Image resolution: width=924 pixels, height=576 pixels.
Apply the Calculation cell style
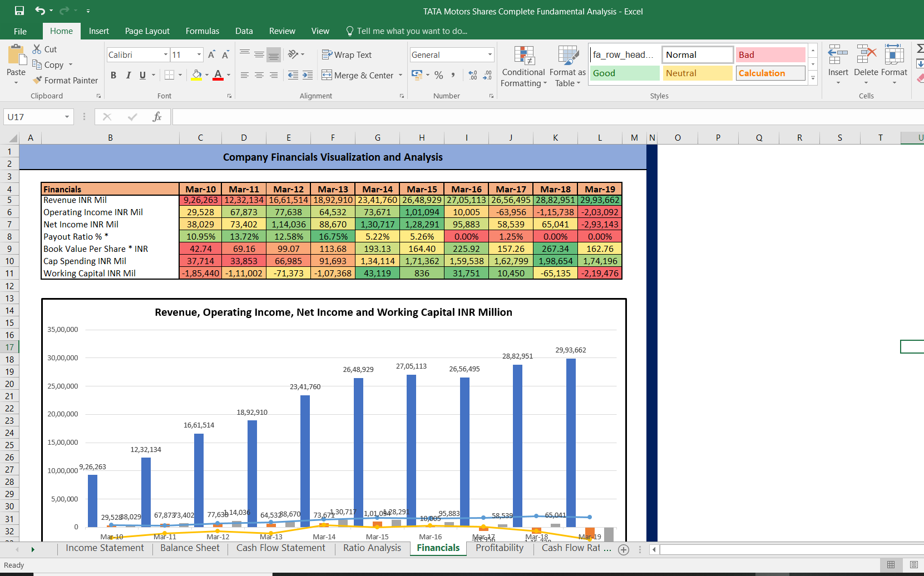click(x=770, y=73)
